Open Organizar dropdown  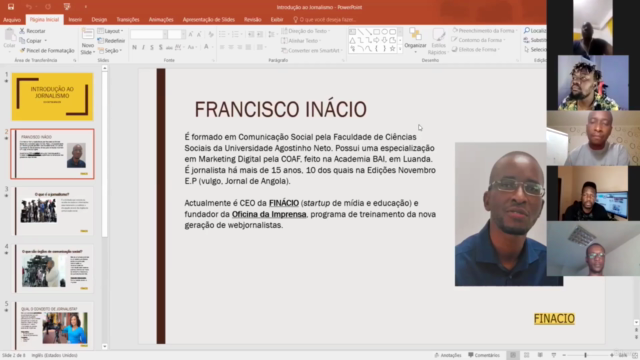(x=415, y=39)
